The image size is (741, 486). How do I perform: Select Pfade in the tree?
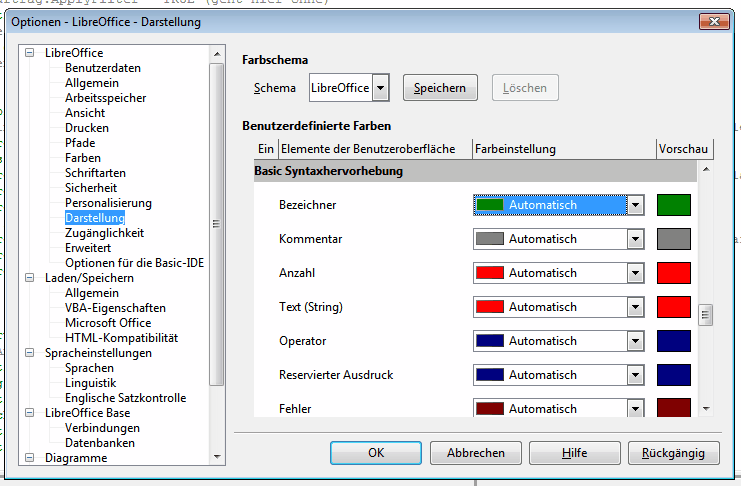(80, 143)
